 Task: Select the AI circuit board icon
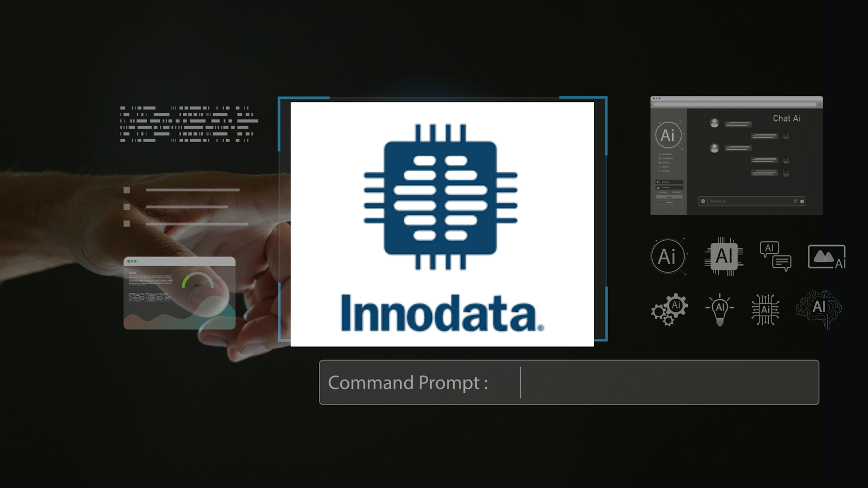tap(765, 310)
